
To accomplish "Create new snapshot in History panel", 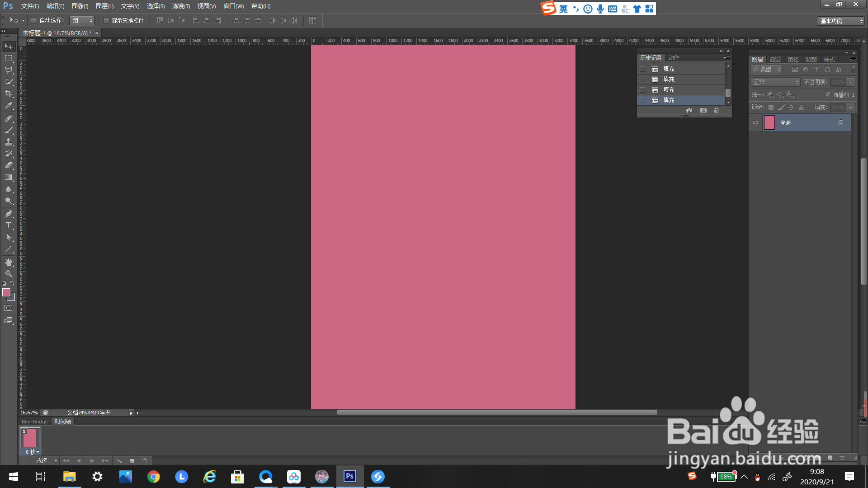I will click(703, 110).
